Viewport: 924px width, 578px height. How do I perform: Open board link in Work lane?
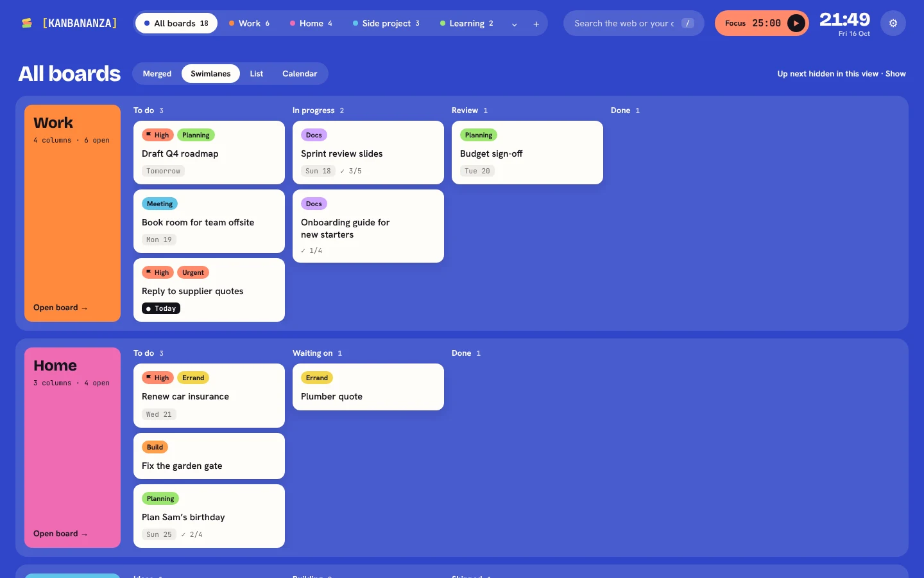click(x=60, y=308)
